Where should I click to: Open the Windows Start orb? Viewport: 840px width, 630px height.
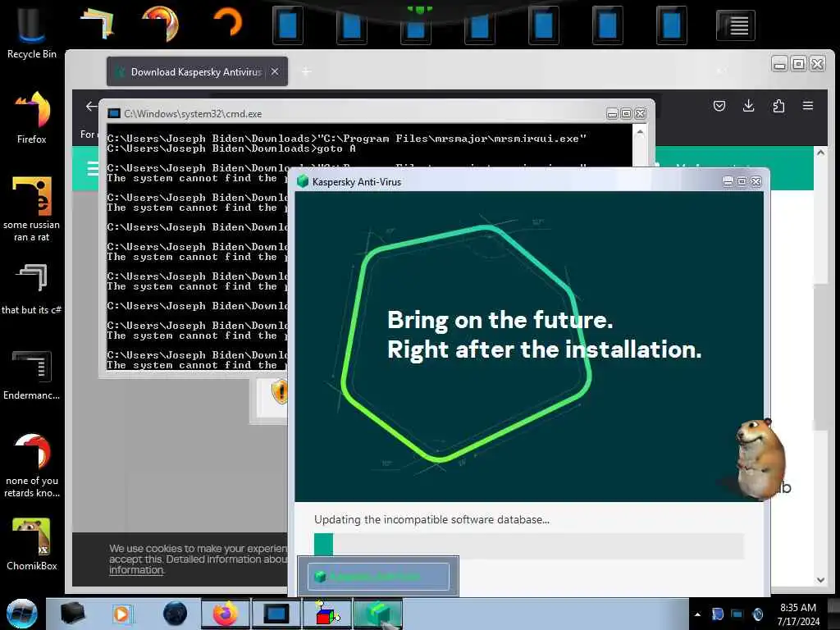click(22, 614)
